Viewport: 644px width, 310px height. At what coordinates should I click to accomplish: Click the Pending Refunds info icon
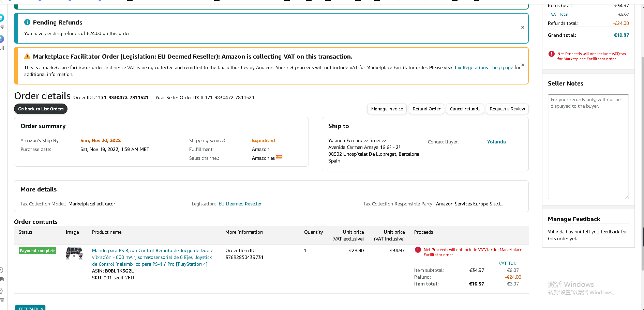[x=27, y=22]
